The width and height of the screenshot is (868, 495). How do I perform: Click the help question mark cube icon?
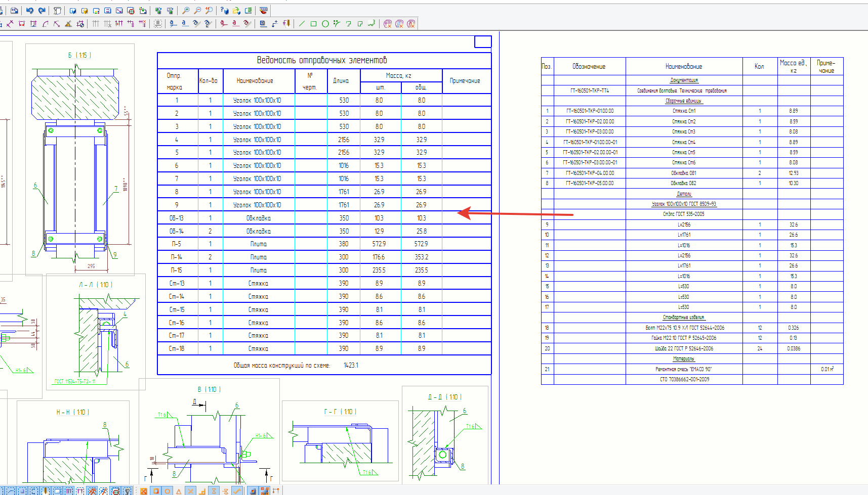225,11
